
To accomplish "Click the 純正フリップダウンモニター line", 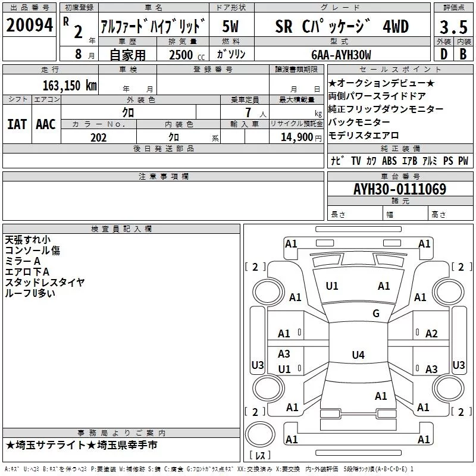I will coord(386,109).
